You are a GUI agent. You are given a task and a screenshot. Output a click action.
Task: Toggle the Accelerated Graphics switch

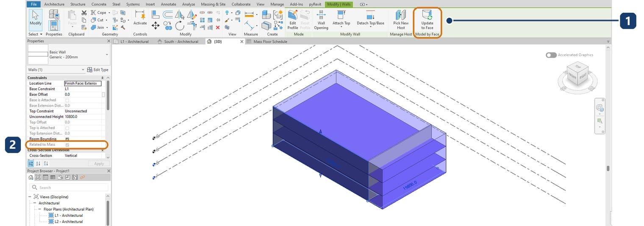point(551,55)
